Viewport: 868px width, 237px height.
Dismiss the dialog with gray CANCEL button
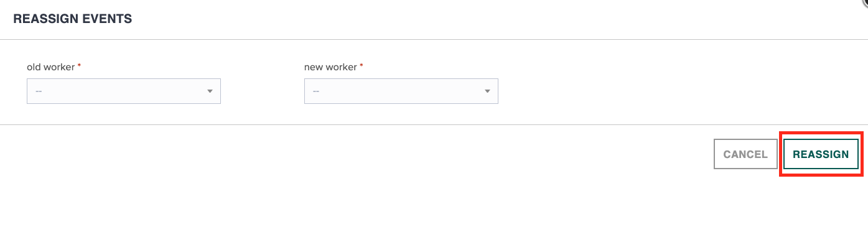(x=745, y=154)
